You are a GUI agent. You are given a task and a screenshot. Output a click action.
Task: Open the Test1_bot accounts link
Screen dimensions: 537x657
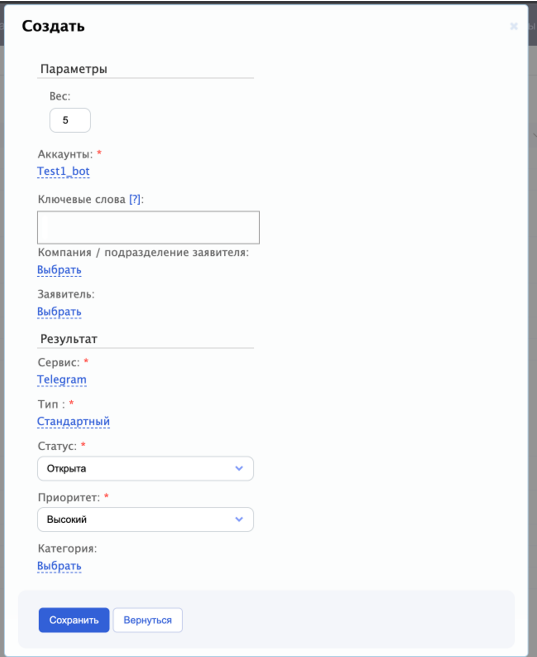click(63, 171)
